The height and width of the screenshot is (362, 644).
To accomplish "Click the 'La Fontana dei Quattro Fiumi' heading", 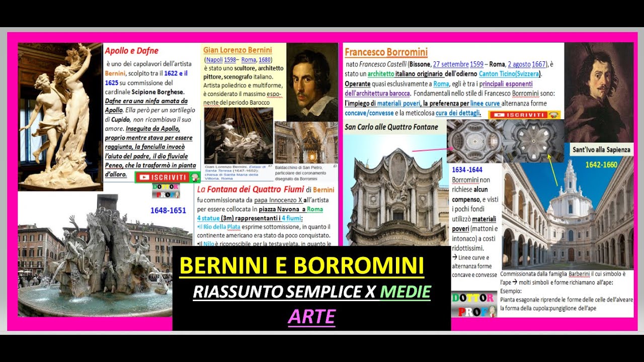I will point(251,190).
